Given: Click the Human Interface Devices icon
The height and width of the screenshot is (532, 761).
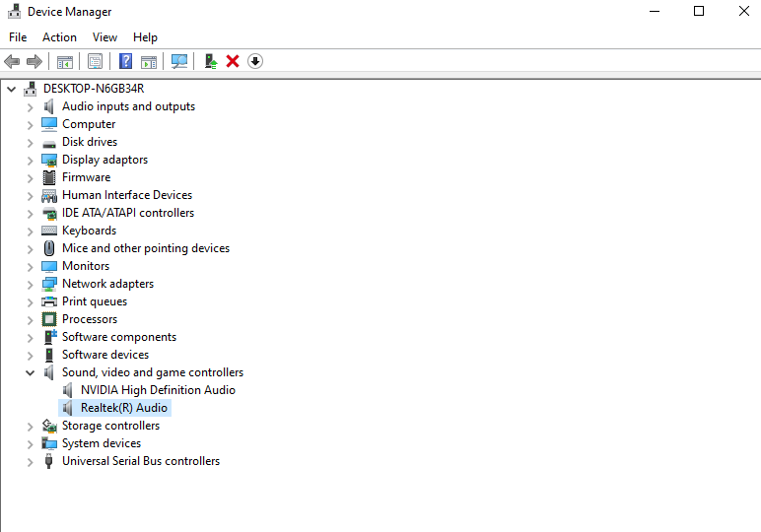Looking at the screenshot, I should (x=49, y=195).
